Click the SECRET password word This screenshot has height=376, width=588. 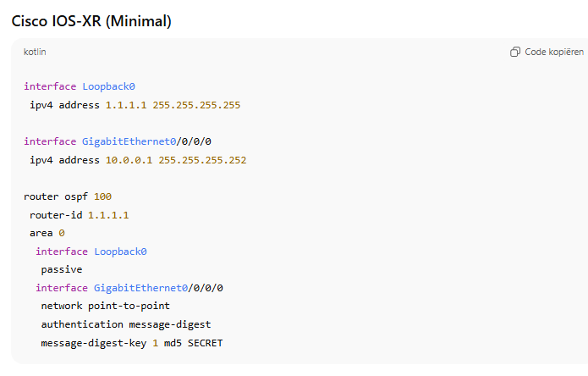tap(205, 343)
